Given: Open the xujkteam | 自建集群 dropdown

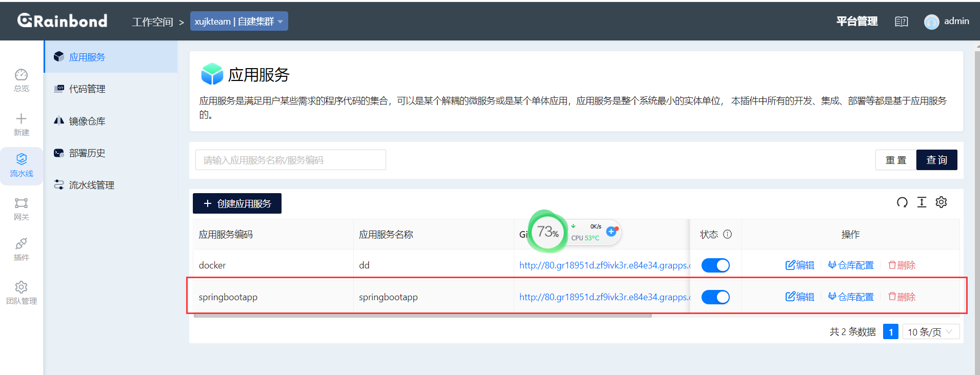Looking at the screenshot, I should point(239,22).
